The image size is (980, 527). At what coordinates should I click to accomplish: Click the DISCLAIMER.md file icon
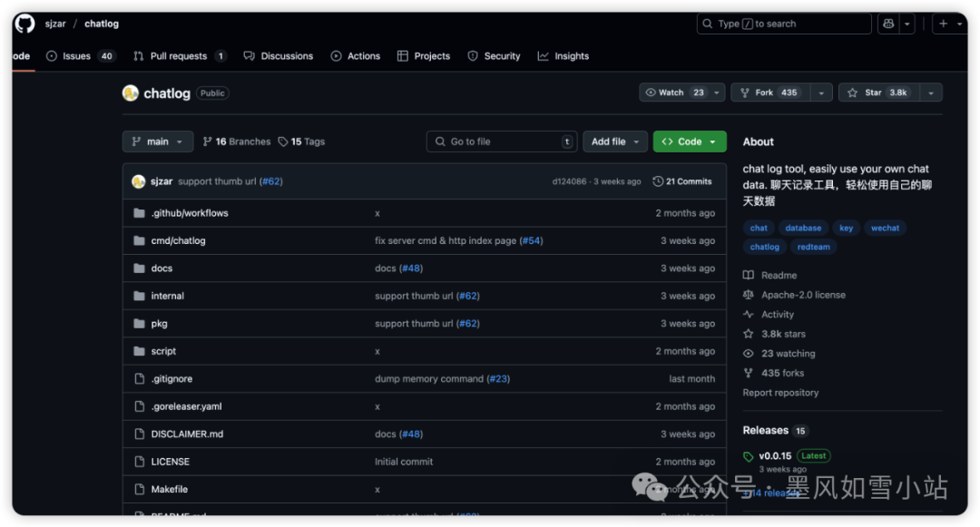pyautogui.click(x=140, y=434)
